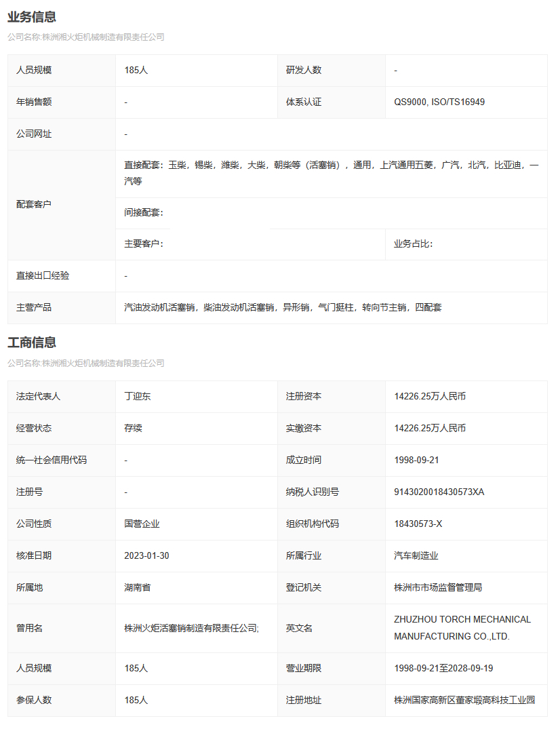Screen dimensions: 560x746
Task: Select the approval date 2023-01-30
Action: point(146,556)
